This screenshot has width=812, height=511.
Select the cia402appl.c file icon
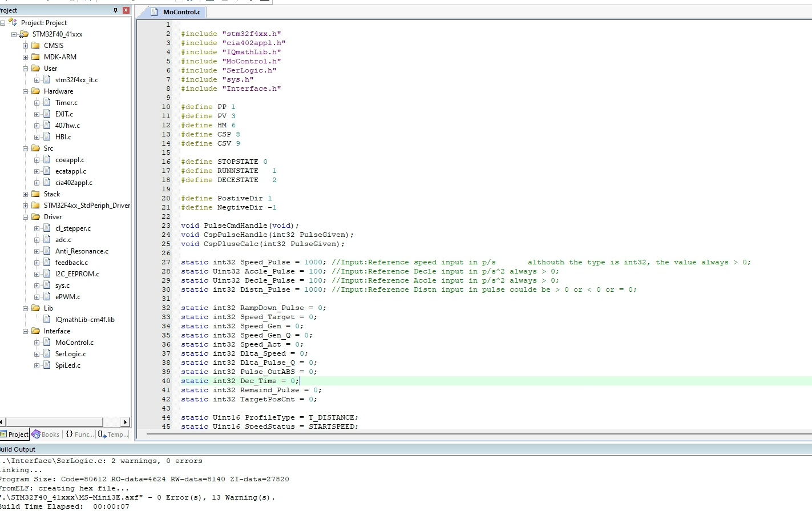click(x=47, y=183)
